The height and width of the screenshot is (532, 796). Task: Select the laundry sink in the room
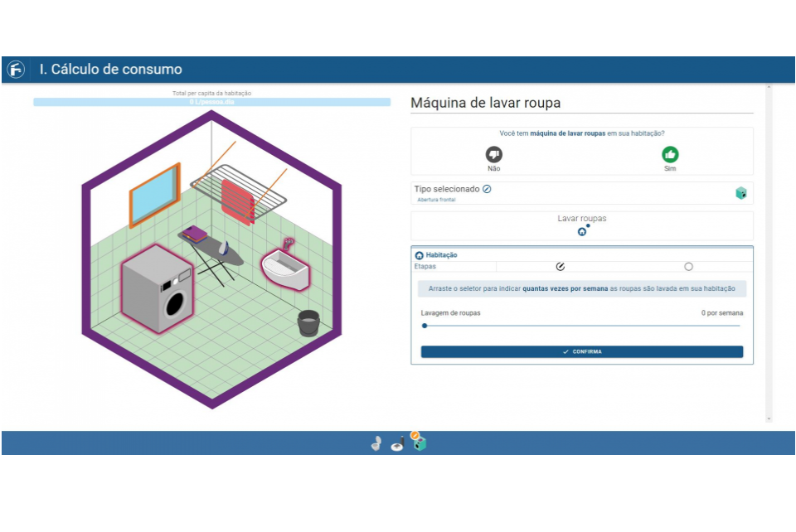pos(284,267)
